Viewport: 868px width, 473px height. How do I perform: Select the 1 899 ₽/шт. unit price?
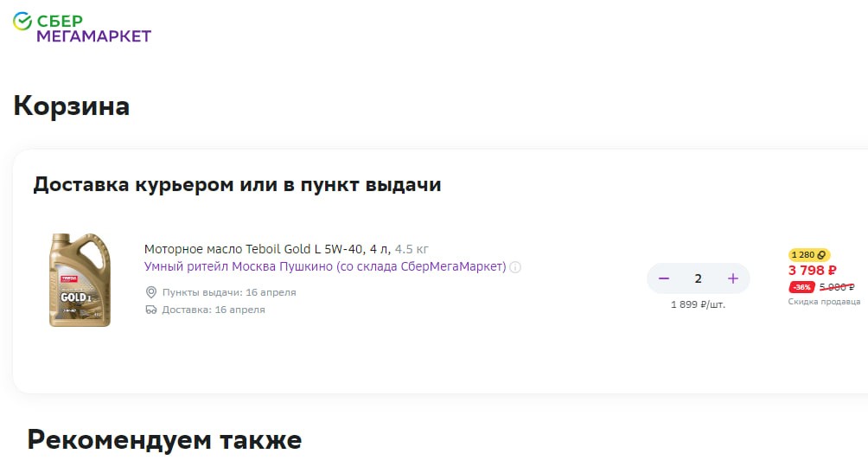click(x=698, y=304)
